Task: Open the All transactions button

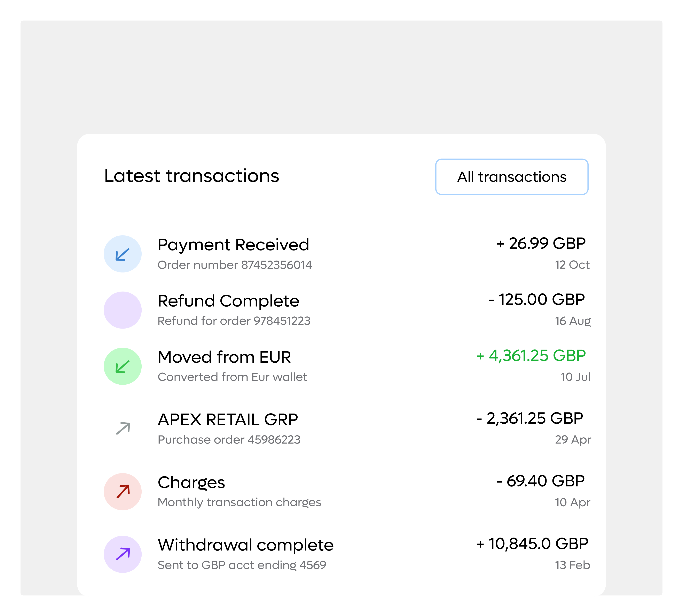Action: tap(511, 177)
